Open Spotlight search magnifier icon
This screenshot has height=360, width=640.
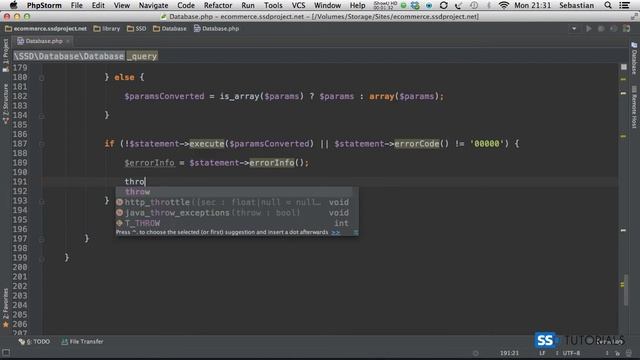pos(608,5)
